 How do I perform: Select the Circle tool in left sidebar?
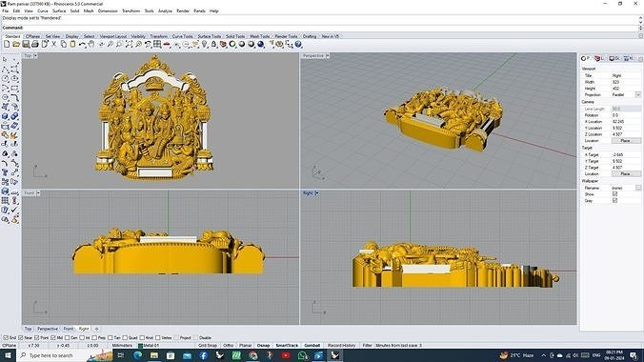6,78
